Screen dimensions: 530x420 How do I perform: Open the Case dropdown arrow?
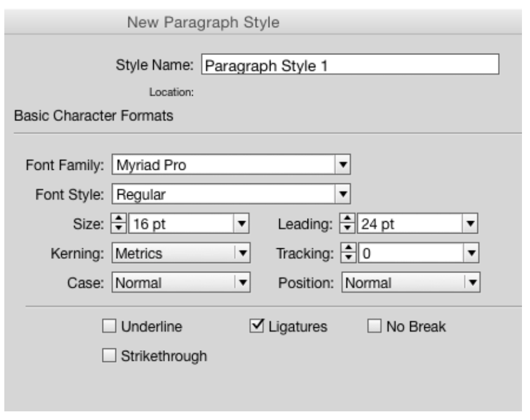[243, 283]
